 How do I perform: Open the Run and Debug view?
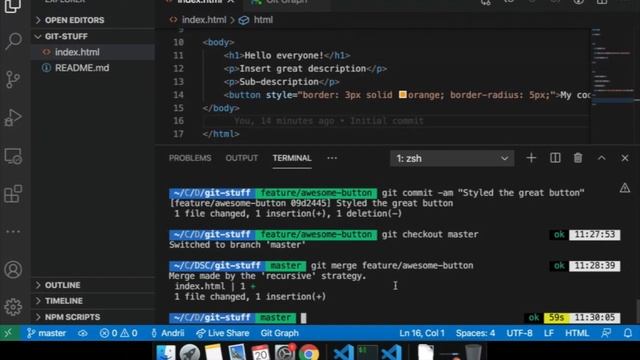pyautogui.click(x=13, y=118)
